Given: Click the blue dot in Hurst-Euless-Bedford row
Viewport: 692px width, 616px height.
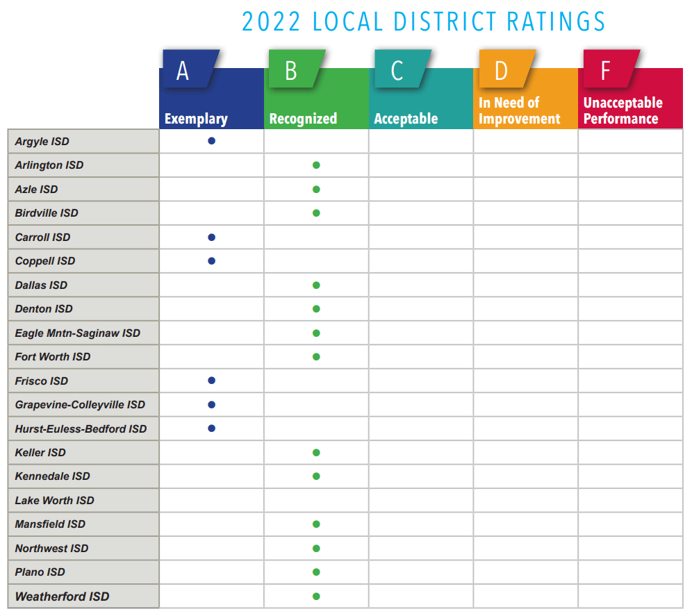Looking at the screenshot, I should coord(211,428).
